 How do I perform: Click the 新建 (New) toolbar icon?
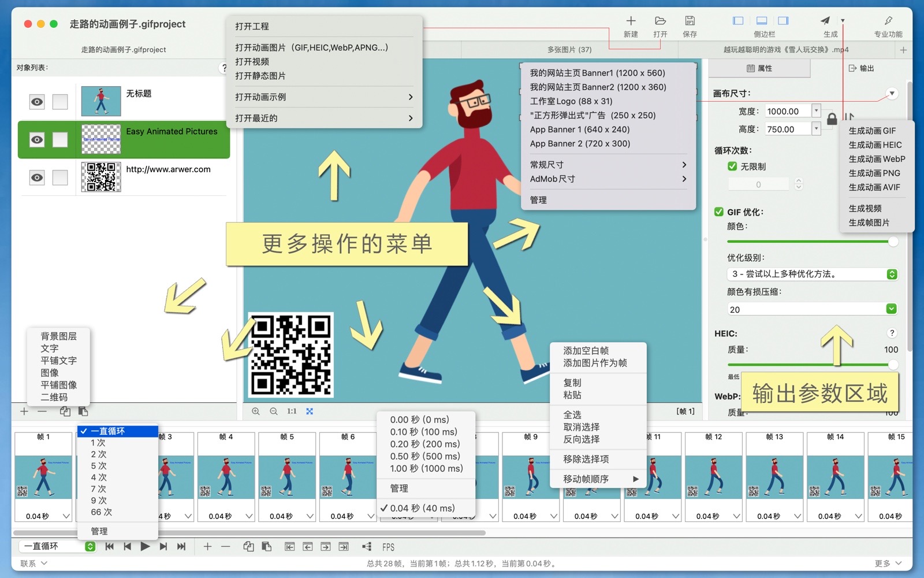(x=631, y=21)
